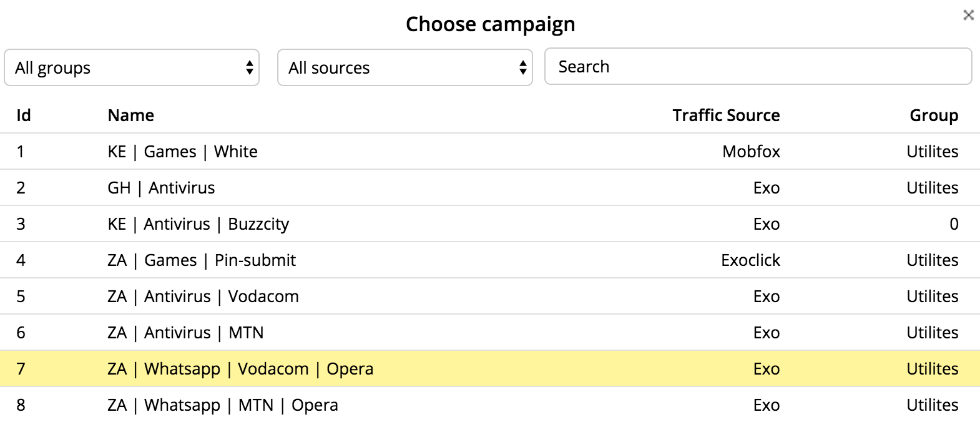Open the All groups dropdown
Image resolution: width=980 pixels, height=422 pixels.
pyautogui.click(x=132, y=67)
